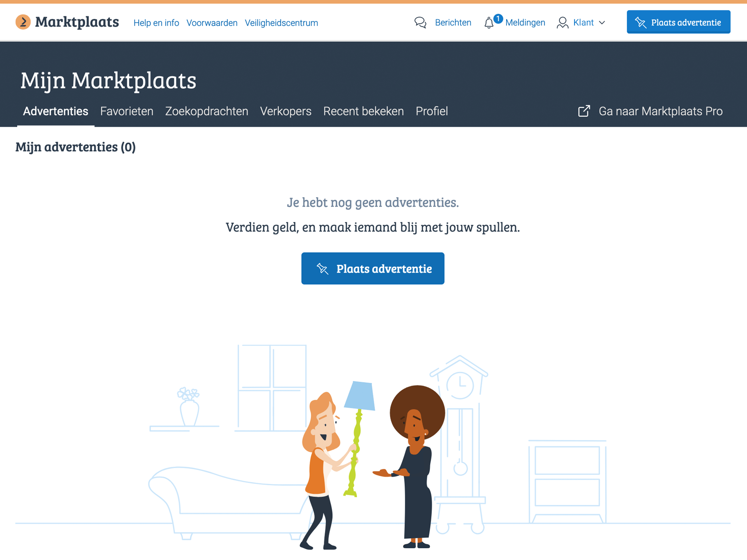The image size is (747, 560).
Task: Click the external link icon for Marktplaats Pro
Action: point(584,111)
